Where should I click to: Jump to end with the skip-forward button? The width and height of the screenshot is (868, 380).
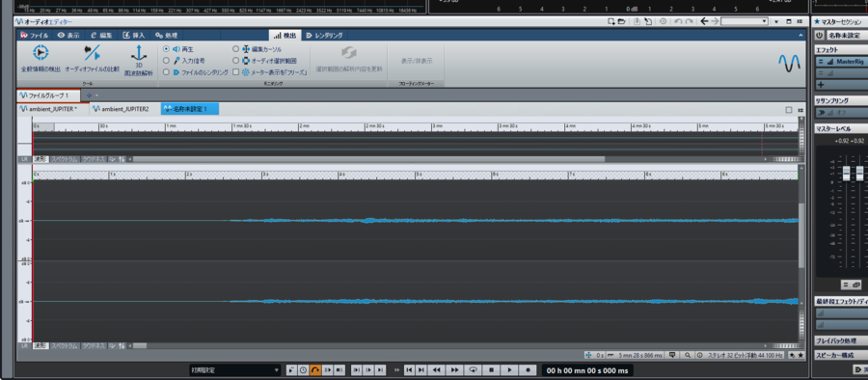(x=421, y=370)
